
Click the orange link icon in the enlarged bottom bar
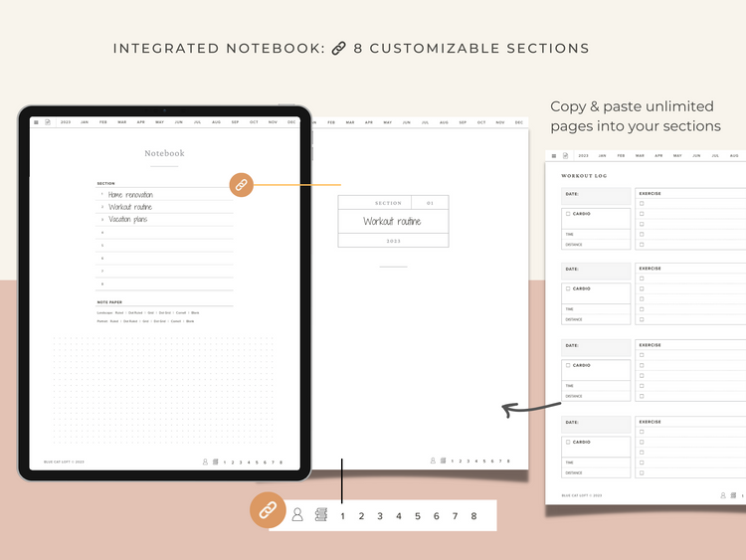point(267,510)
